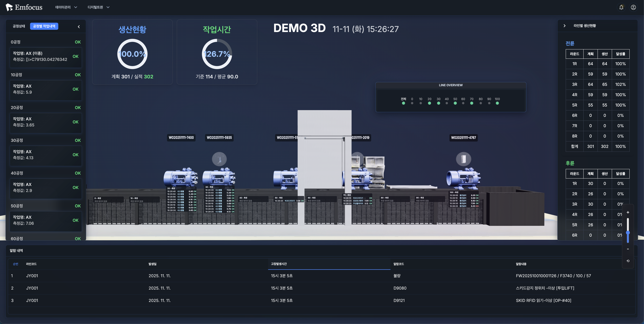Reset the 3D view rotation
644x324 pixels.
[x=628, y=261]
